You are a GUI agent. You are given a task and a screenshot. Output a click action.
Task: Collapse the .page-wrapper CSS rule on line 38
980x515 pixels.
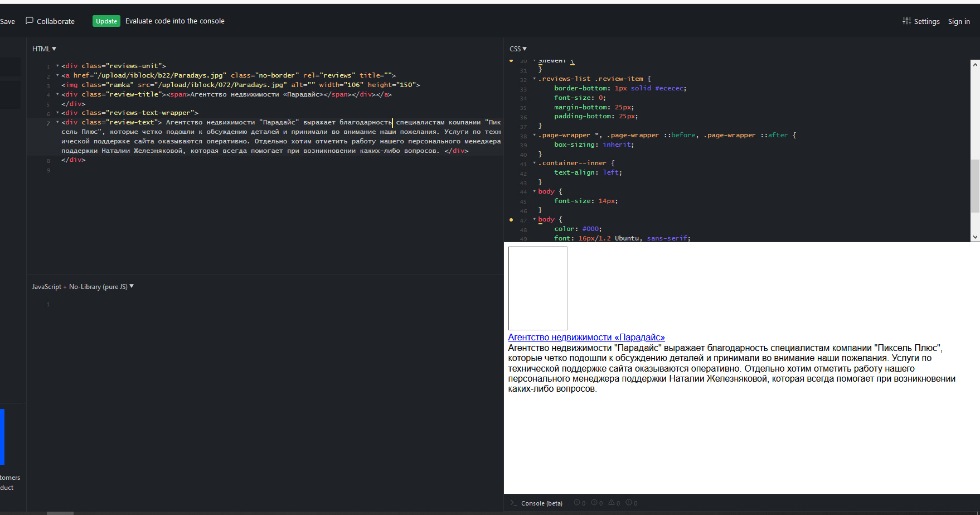click(535, 135)
